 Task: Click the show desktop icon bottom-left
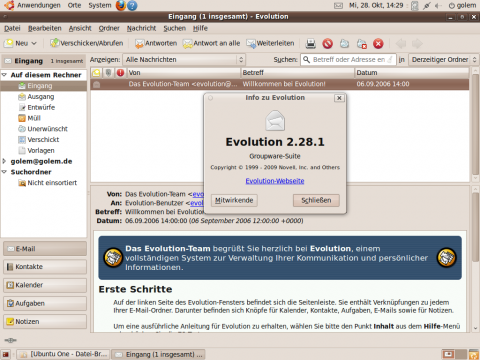coord(6,354)
